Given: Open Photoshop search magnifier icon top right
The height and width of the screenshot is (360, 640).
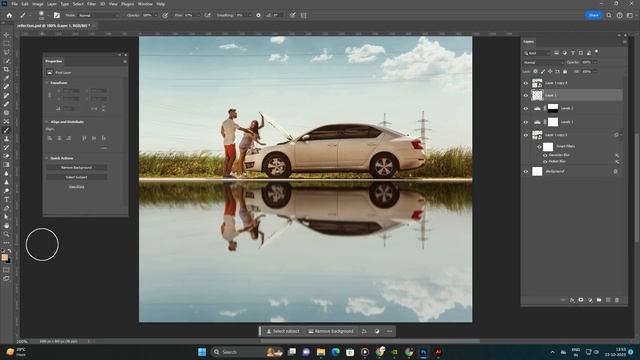Looking at the screenshot, I should tap(609, 15).
